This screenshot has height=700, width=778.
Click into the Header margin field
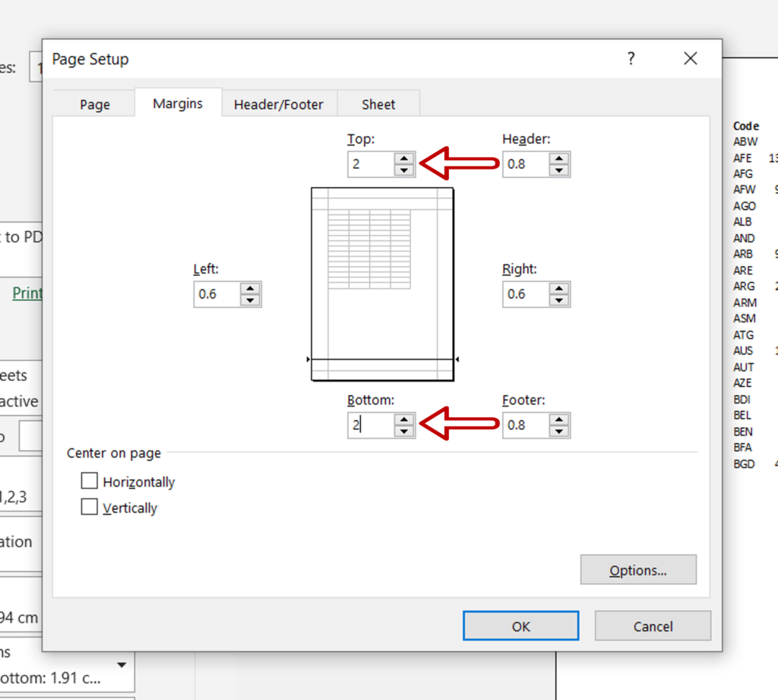(526, 164)
